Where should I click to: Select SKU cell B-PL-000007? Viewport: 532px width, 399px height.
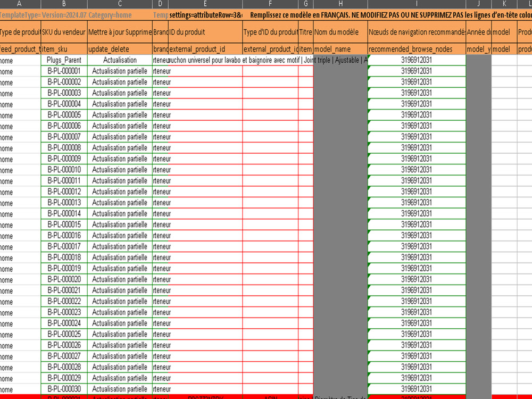coord(64,137)
